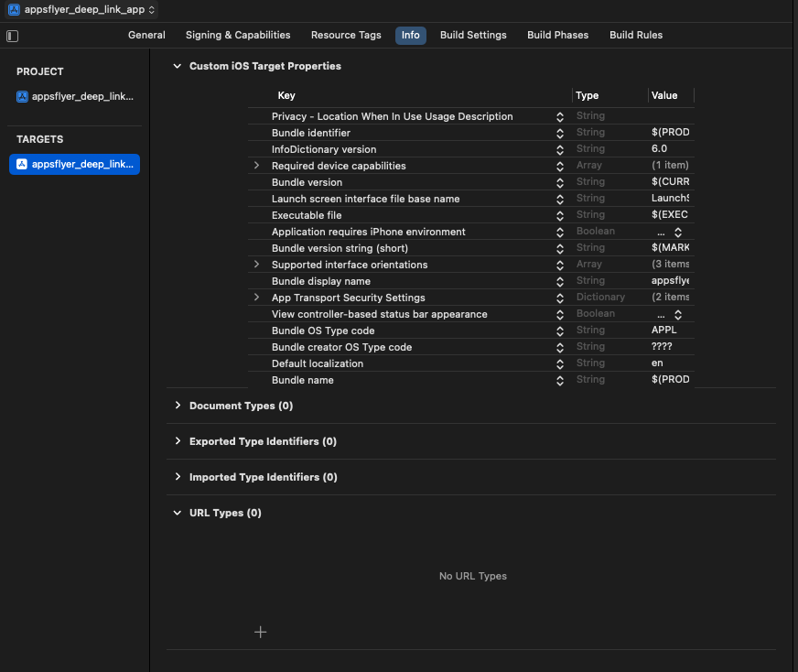Click Bundle version value $(CURR
798x672 pixels.
tap(670, 182)
